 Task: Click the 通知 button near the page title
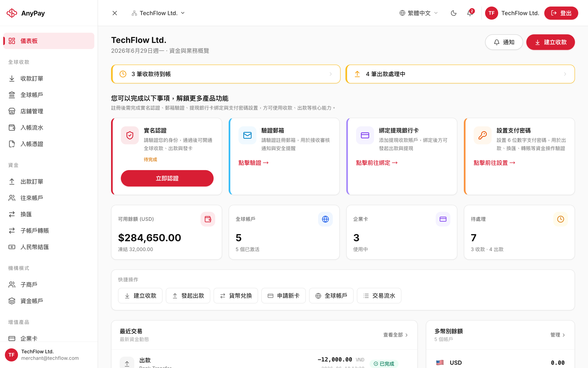pos(504,42)
